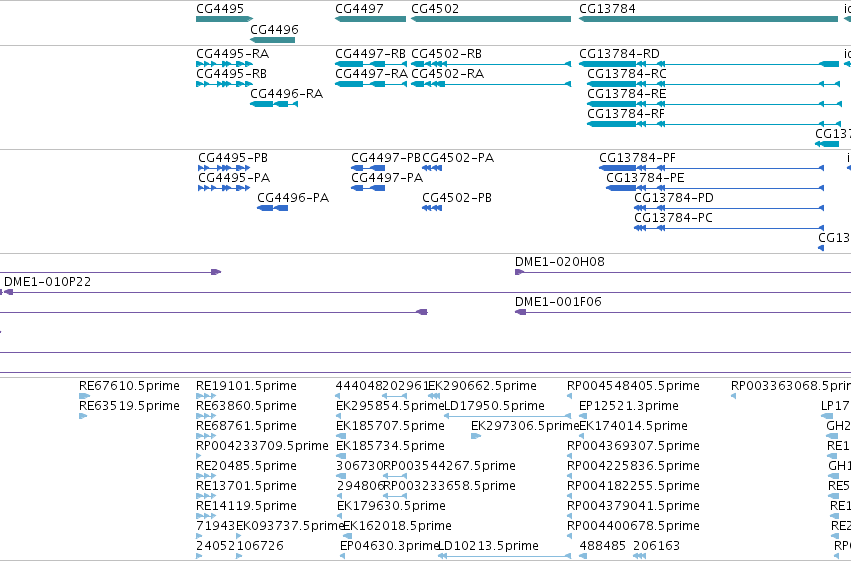
Task: Click protein CG4495-PA
Action: [x=224, y=188]
